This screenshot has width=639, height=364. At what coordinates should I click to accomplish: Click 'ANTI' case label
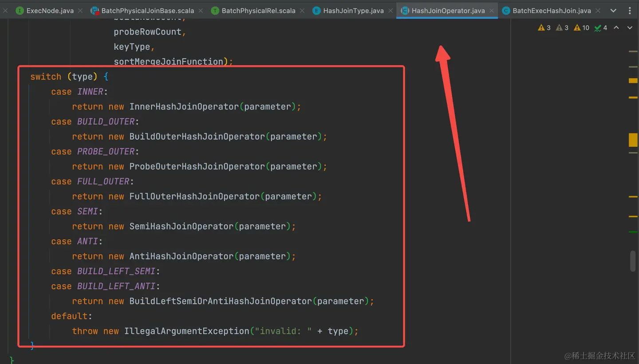(x=88, y=242)
